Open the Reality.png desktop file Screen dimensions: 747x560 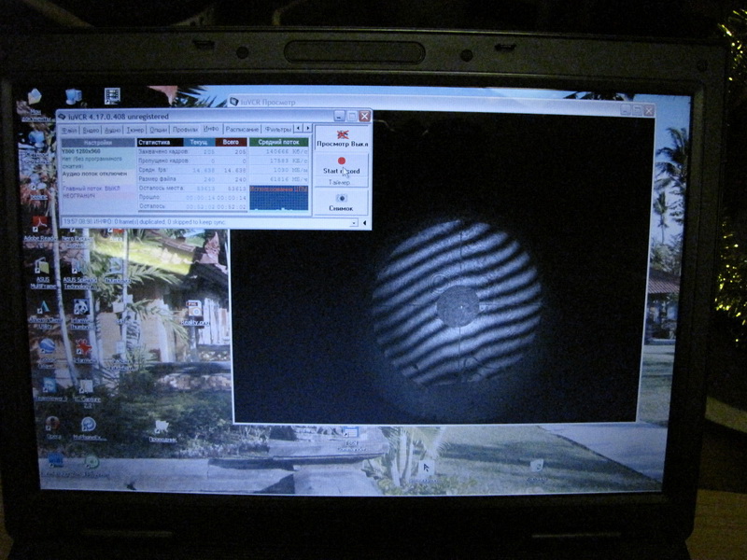click(194, 314)
